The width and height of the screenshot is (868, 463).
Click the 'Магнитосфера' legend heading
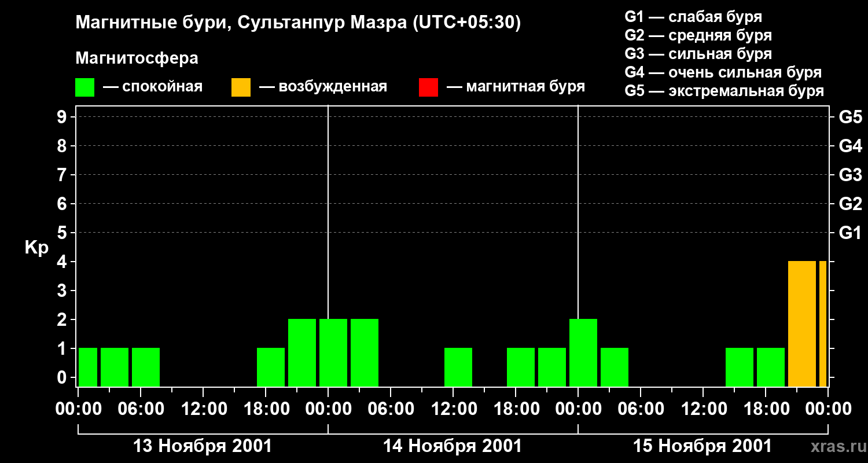[137, 58]
